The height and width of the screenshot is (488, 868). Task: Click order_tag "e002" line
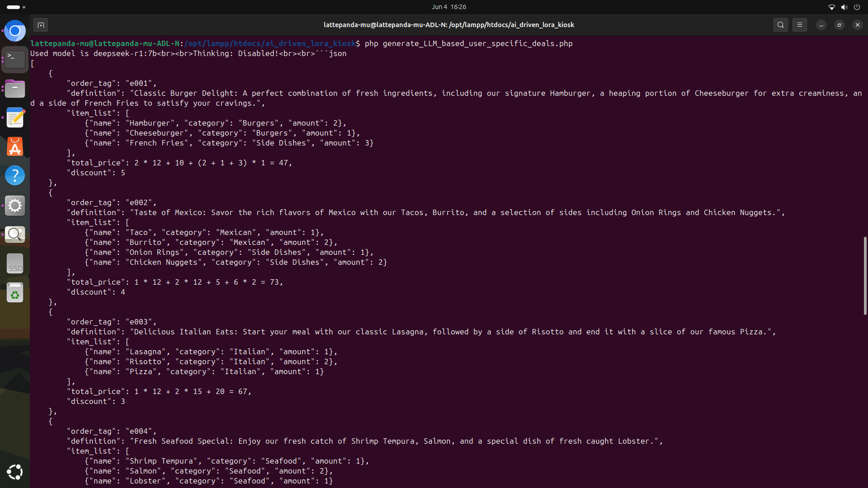111,202
